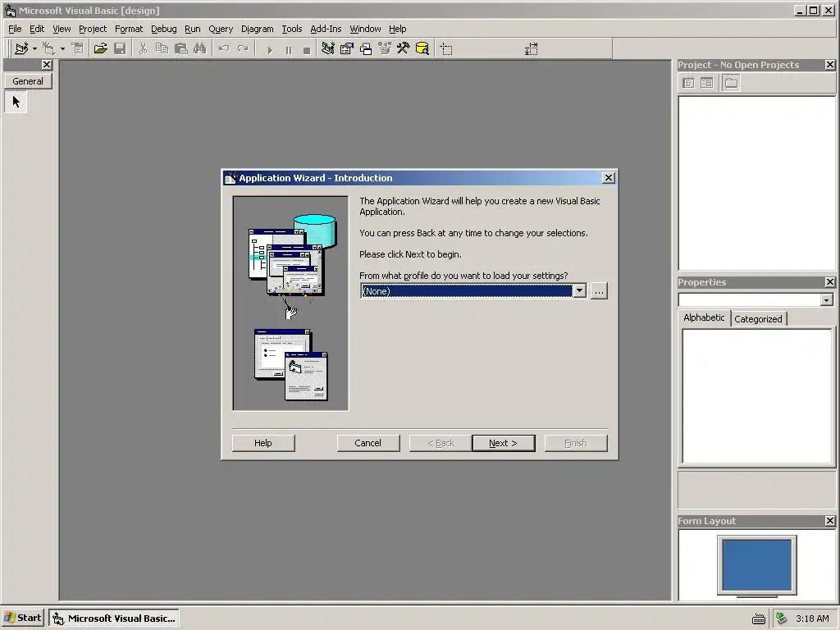The height and width of the screenshot is (630, 840).
Task: Click the Cut scissors icon
Action: pyautogui.click(x=143, y=48)
